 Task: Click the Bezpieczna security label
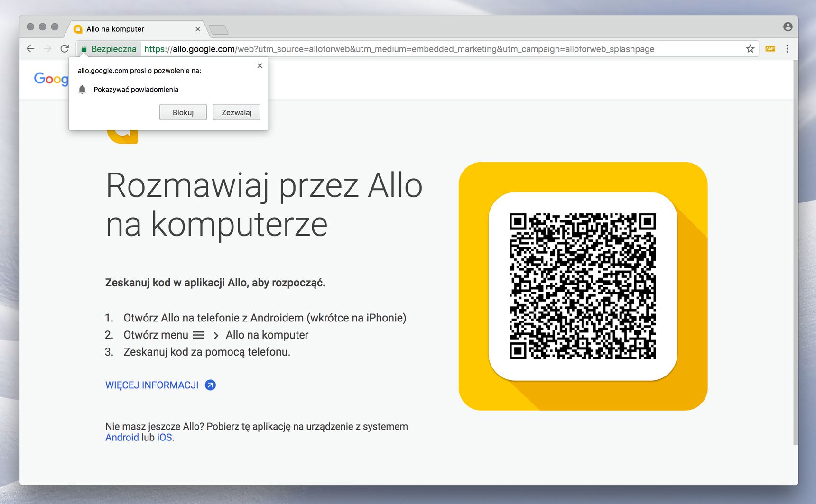point(114,49)
